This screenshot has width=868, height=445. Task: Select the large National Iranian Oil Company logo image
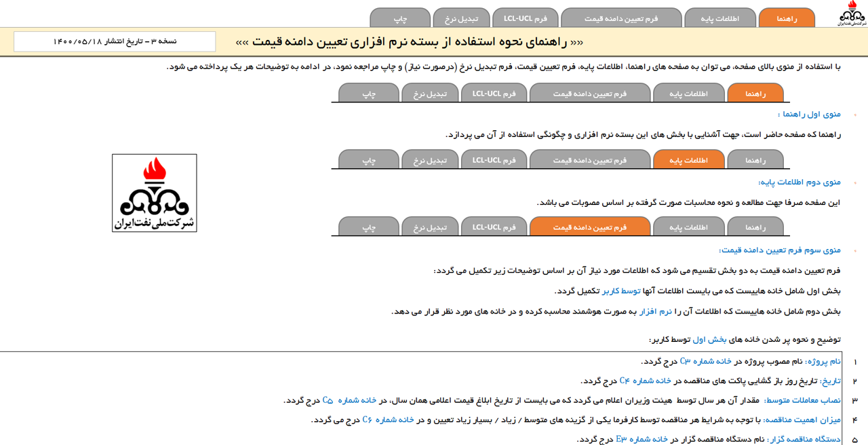pos(155,193)
